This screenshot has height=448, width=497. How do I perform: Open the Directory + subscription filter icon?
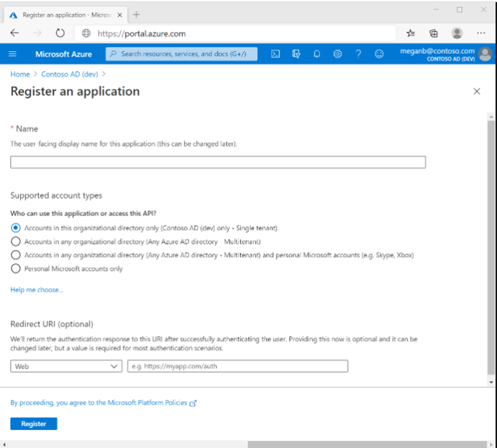pos(296,54)
